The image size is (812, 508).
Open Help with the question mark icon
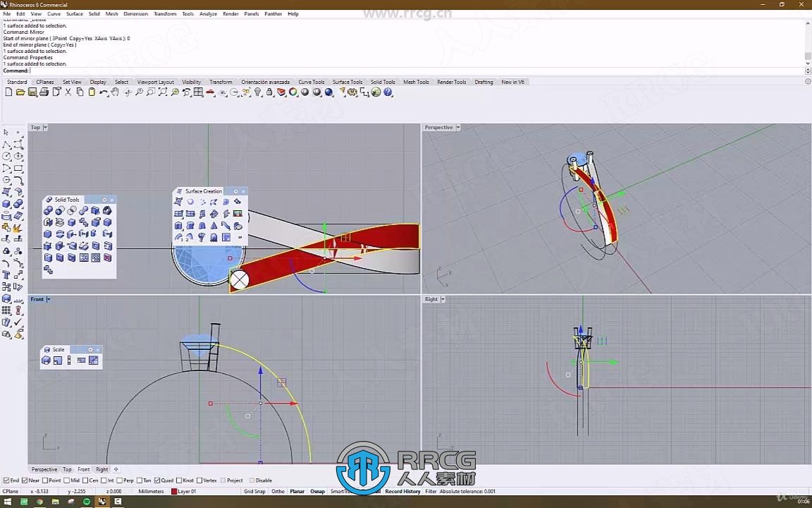[388, 92]
